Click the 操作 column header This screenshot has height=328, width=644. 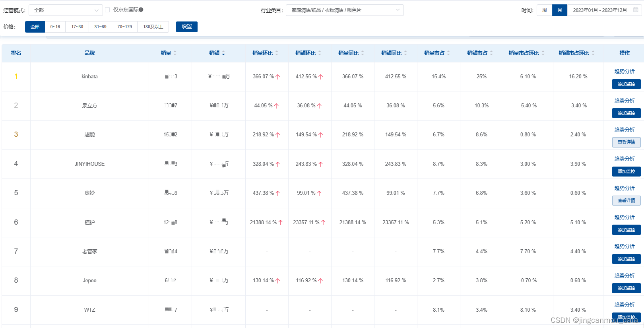pos(625,53)
